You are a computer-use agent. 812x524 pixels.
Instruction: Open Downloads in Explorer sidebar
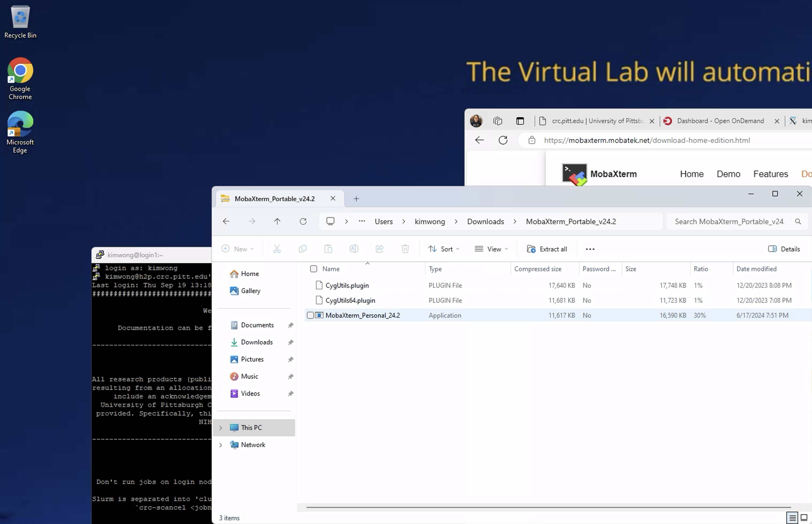click(x=257, y=342)
